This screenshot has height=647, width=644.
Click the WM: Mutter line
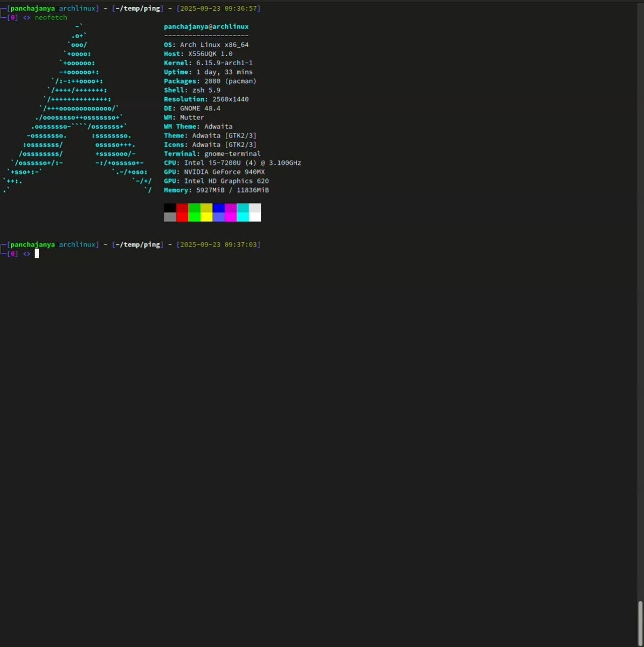coord(184,118)
